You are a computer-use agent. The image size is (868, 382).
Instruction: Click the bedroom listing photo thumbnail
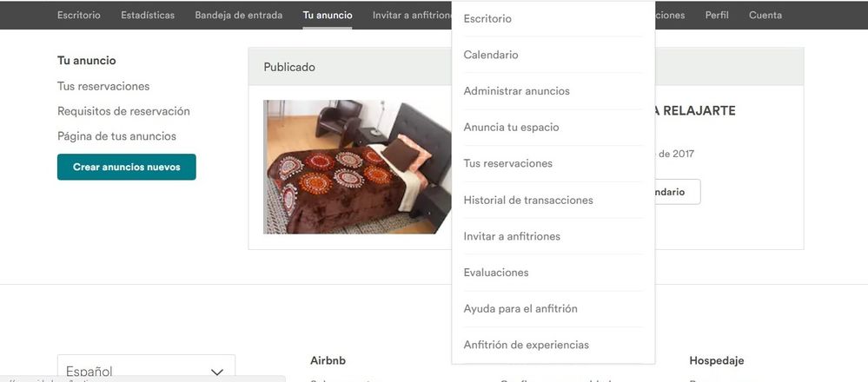point(357,167)
